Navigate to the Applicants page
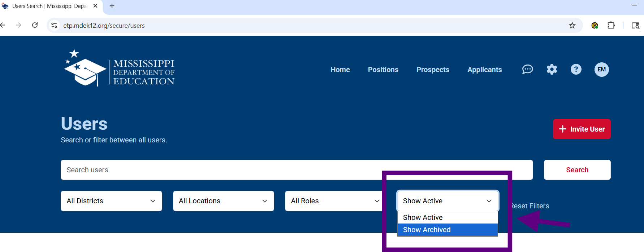644x252 pixels. point(484,70)
